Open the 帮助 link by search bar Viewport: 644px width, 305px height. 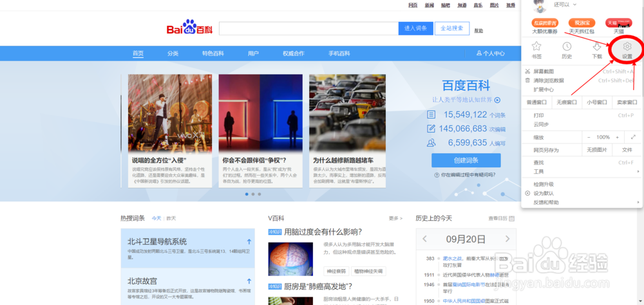(478, 31)
